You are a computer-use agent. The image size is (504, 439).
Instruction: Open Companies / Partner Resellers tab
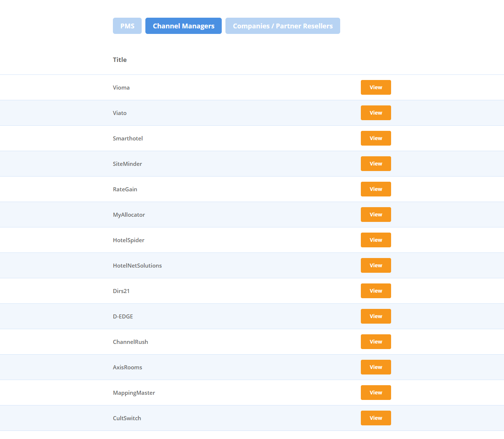[x=283, y=26]
